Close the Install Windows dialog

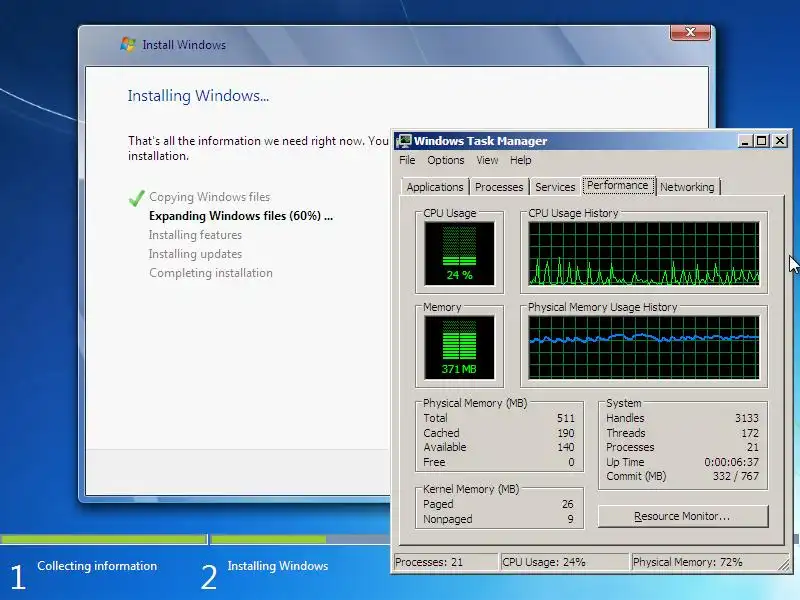690,32
